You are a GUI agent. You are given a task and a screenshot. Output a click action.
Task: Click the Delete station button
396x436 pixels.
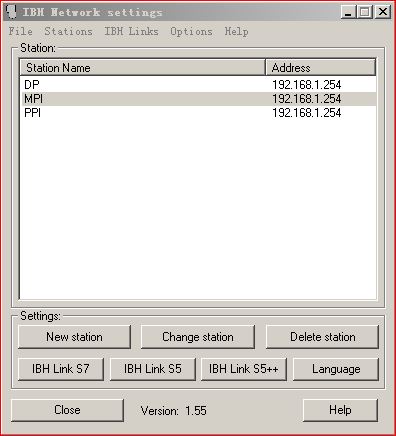pyautogui.click(x=323, y=337)
